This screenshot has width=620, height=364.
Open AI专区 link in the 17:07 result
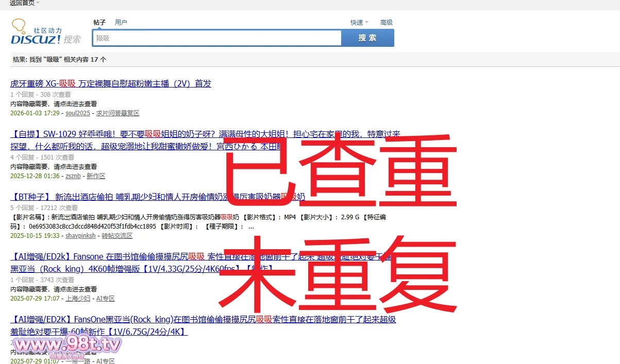coord(106,299)
